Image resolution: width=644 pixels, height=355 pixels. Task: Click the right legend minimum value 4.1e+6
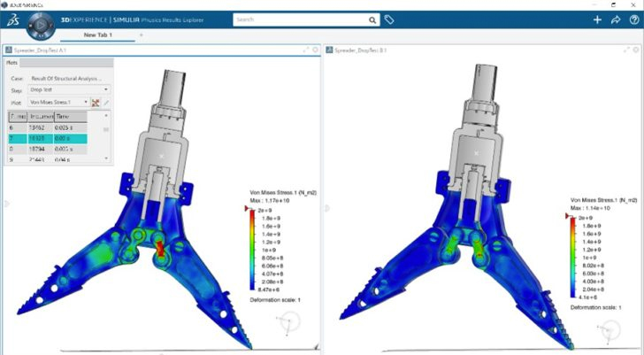point(589,297)
